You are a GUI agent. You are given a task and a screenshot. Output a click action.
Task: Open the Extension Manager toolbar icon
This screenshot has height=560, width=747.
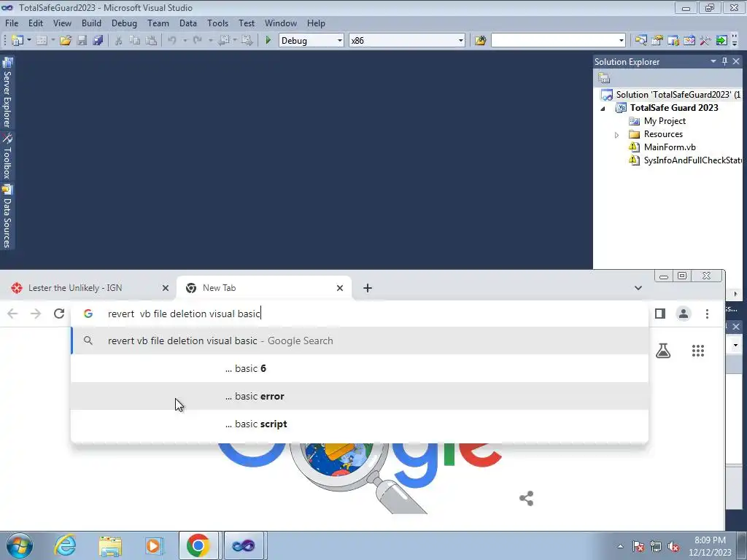click(x=689, y=41)
